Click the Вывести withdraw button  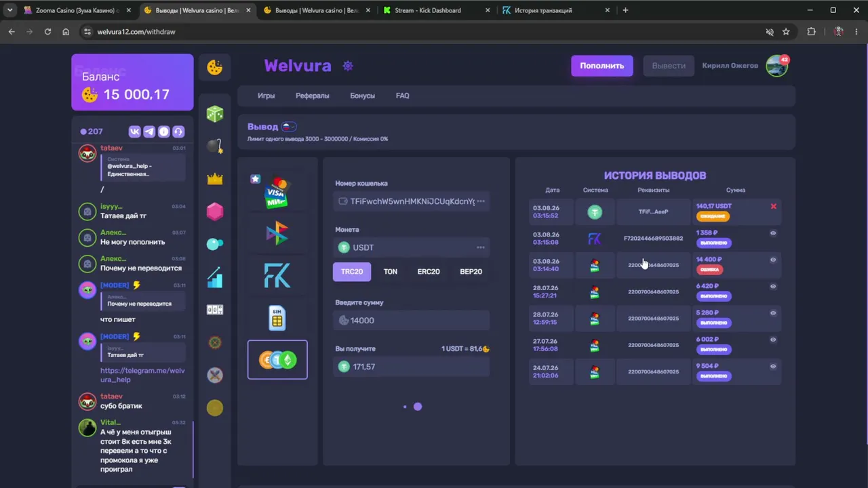[x=669, y=66]
